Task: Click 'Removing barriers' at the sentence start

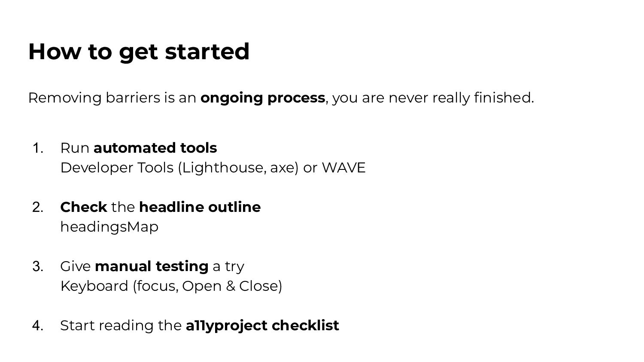Action: [94, 98]
